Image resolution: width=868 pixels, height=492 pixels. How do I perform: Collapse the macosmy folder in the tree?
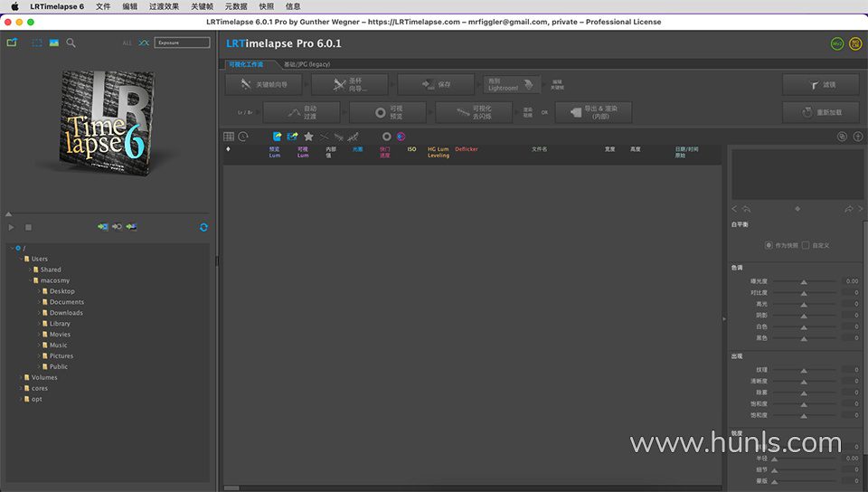point(31,280)
